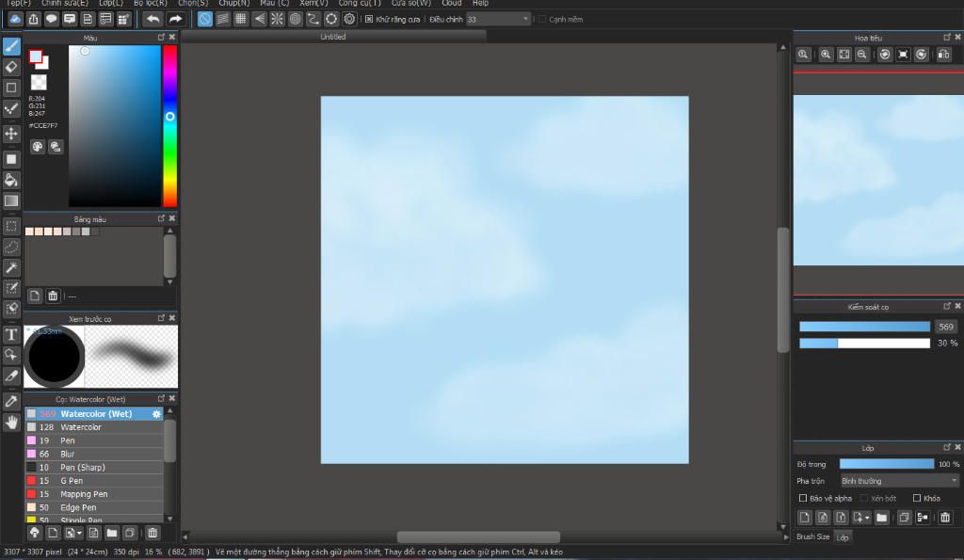Enable the Khóa lock checkbox
Image resolution: width=964 pixels, height=560 pixels.
pyautogui.click(x=917, y=498)
